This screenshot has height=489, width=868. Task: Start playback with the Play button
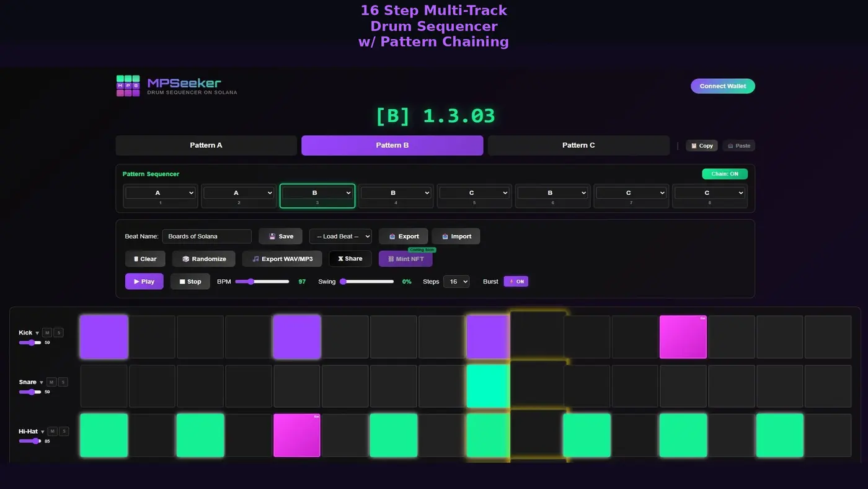point(144,282)
